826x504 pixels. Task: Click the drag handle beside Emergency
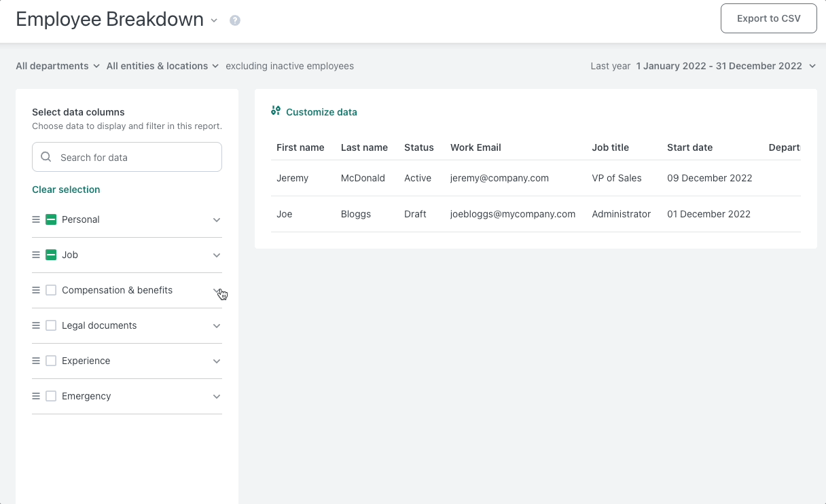(36, 396)
